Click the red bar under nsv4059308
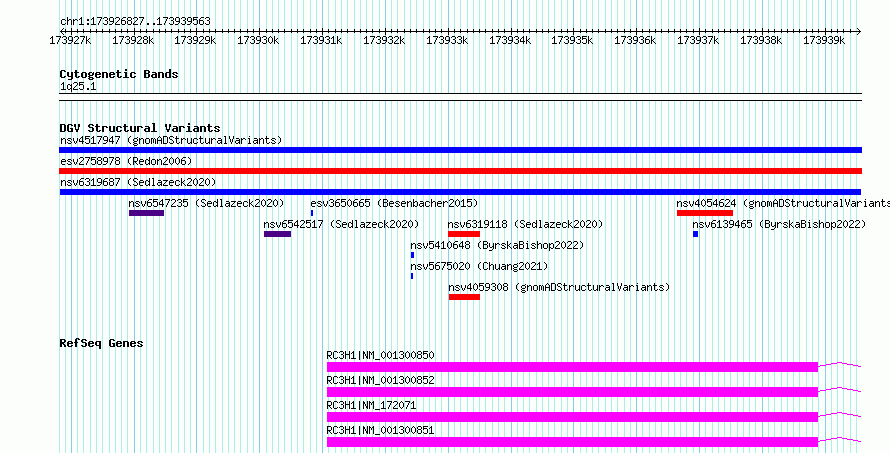This screenshot has height=453, width=890. point(464,297)
